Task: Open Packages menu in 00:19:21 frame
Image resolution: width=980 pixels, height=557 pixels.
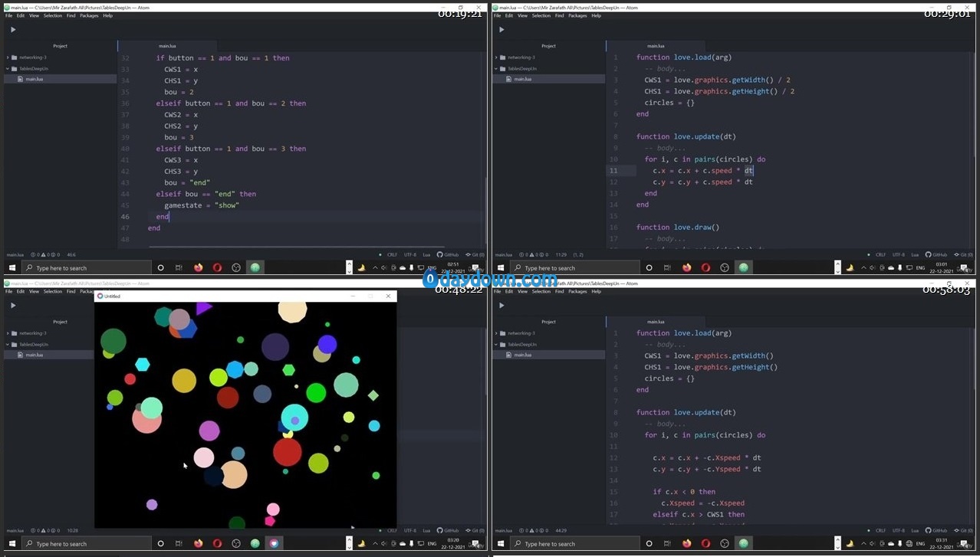Action: (x=89, y=15)
